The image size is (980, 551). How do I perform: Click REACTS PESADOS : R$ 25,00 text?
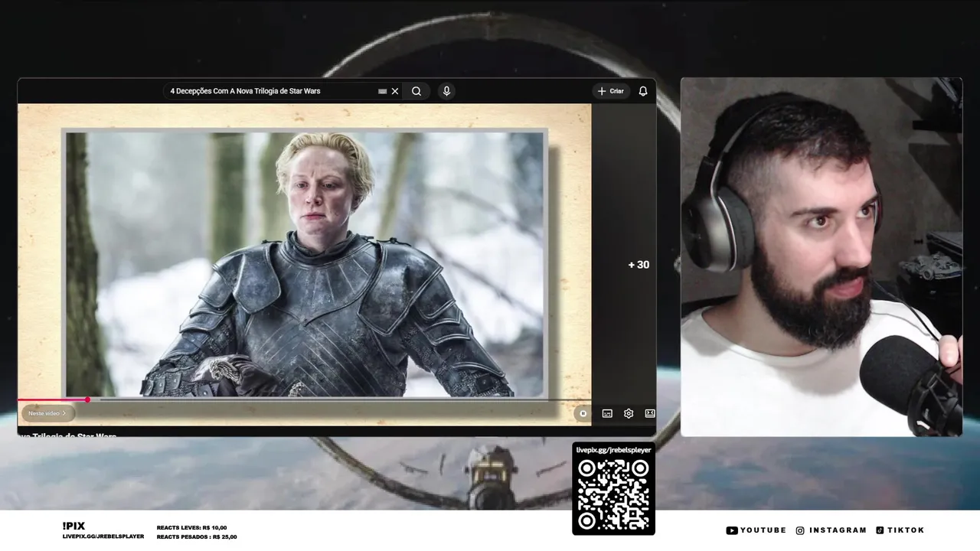pyautogui.click(x=197, y=537)
